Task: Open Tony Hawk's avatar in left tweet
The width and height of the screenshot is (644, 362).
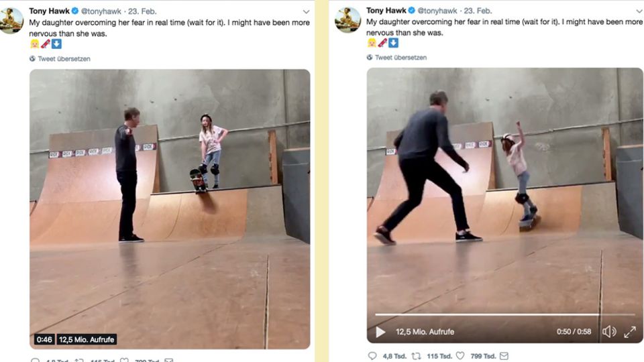Action: (11, 21)
